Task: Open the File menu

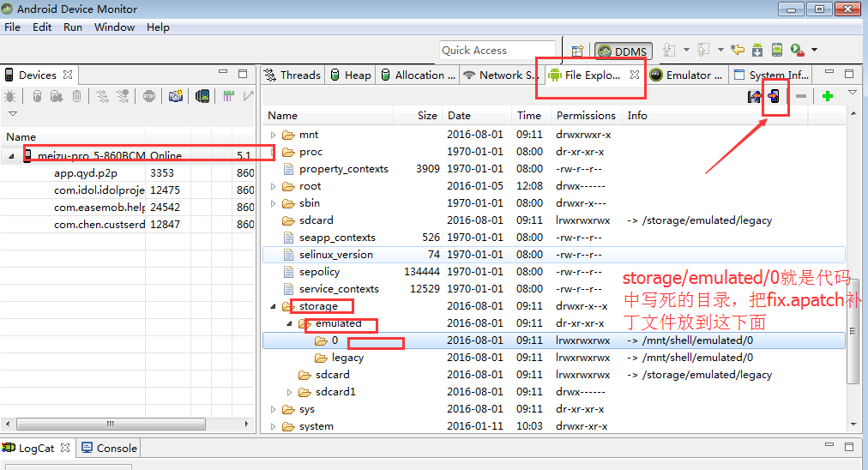Action: click(x=12, y=27)
